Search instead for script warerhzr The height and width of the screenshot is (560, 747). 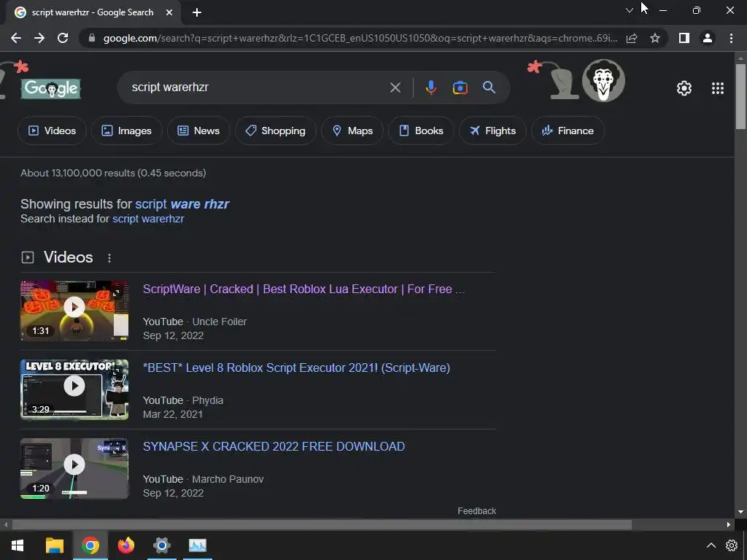click(x=148, y=219)
